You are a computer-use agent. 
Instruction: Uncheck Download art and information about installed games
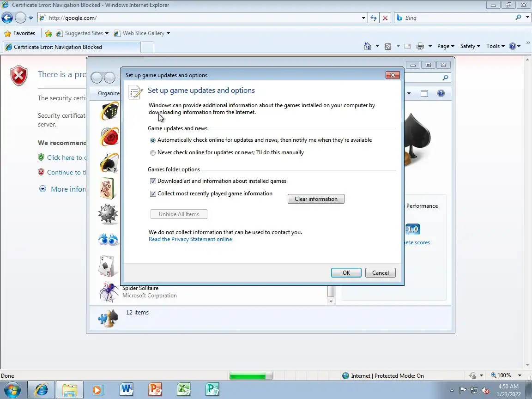coord(153,181)
